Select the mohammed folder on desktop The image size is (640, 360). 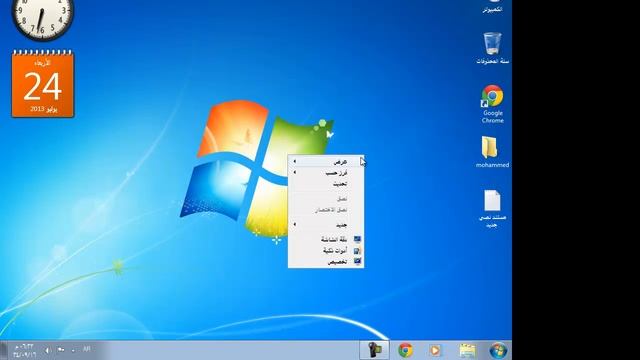492,152
